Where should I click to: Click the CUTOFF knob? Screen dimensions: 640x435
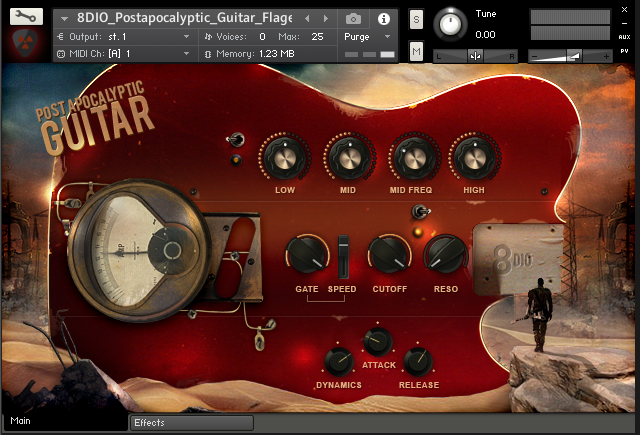[389, 255]
